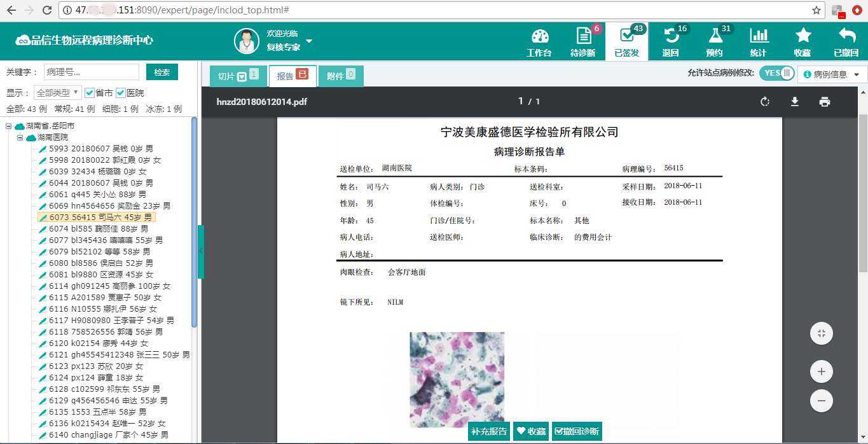868x444 pixels.
Task: Expand the 病例信息 case info dropdown
Action: pos(830,74)
